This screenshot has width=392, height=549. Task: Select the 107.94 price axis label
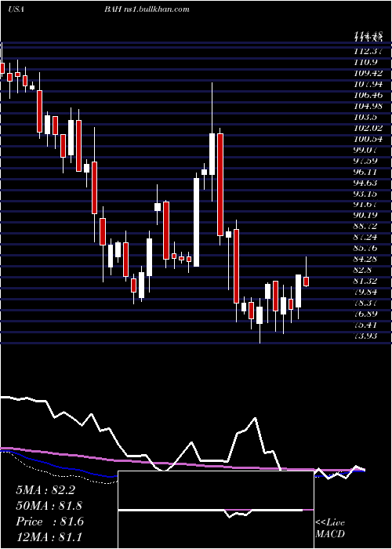pyautogui.click(x=368, y=84)
